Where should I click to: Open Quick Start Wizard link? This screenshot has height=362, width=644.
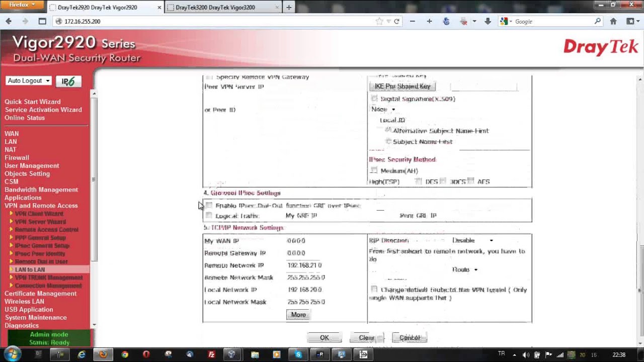click(x=33, y=102)
